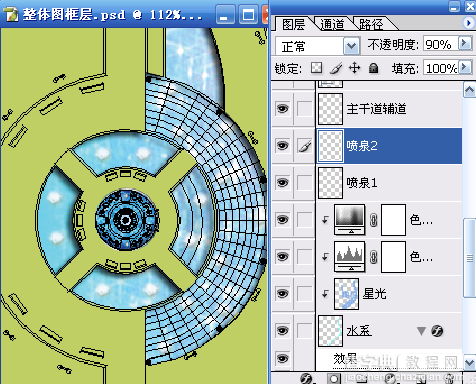Image resolution: width=476 pixels, height=384 pixels.
Task: Click the document icon in the 整体图框层.psd title bar
Action: pos(11,14)
